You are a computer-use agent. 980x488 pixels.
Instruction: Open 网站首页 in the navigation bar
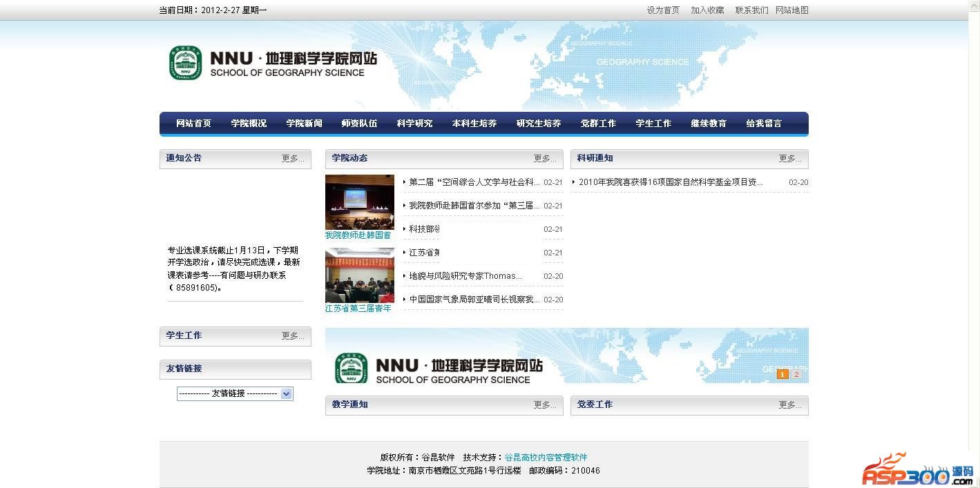coord(193,124)
